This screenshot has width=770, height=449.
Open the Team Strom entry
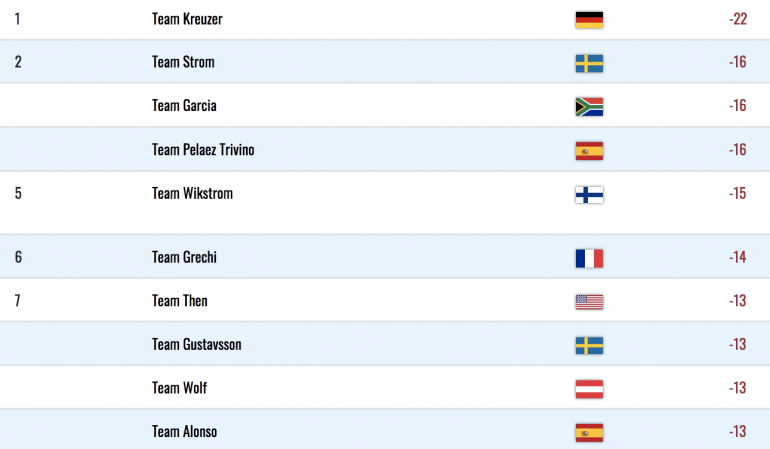pyautogui.click(x=183, y=62)
